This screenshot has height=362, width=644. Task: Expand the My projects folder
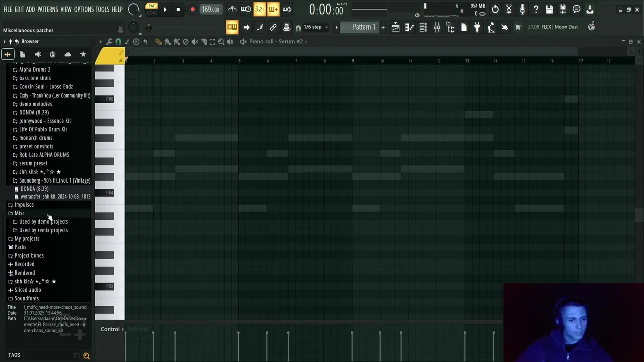(x=27, y=239)
